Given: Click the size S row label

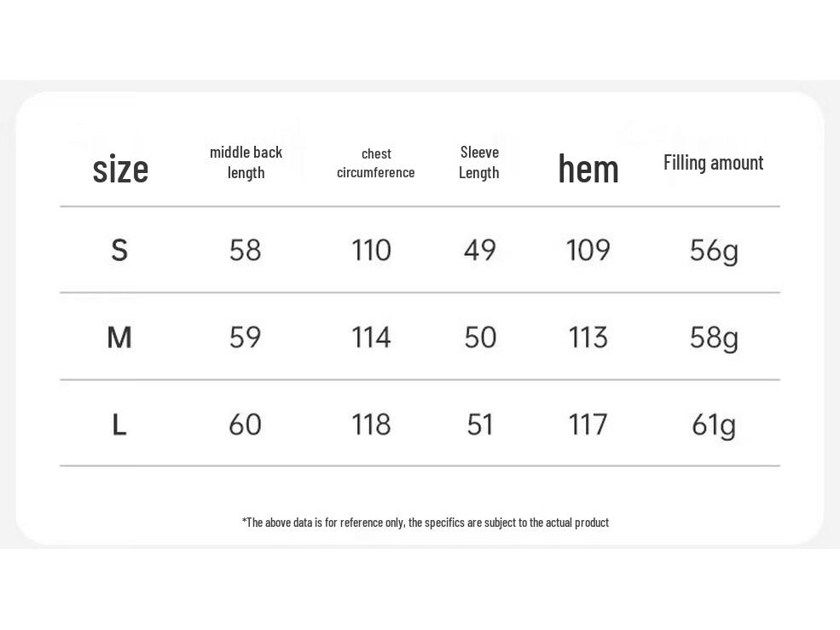Looking at the screenshot, I should 119,250.
